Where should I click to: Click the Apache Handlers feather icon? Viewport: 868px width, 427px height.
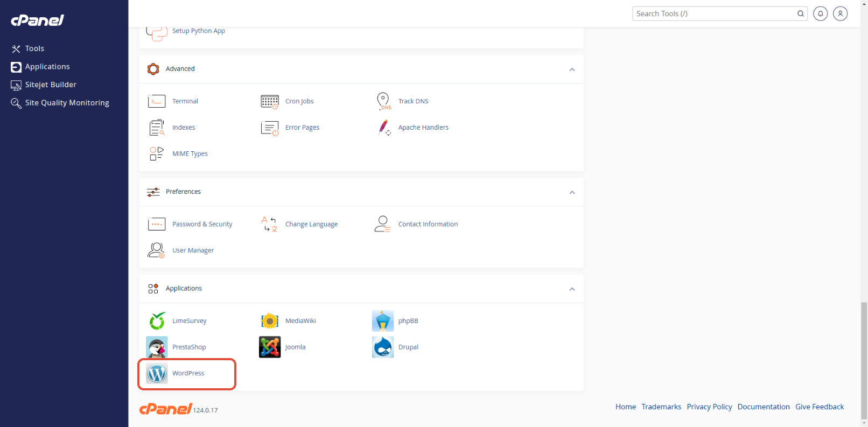point(383,128)
